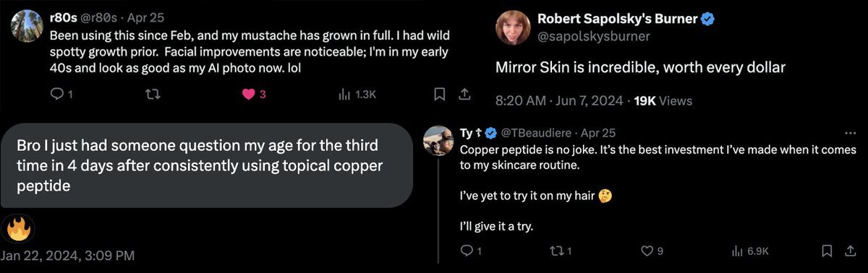Share the r80s tweet
The image size is (868, 273).
point(465,95)
